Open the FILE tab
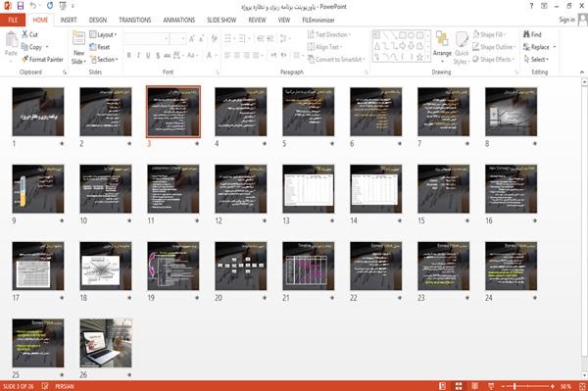The image size is (588, 391). tap(13, 20)
